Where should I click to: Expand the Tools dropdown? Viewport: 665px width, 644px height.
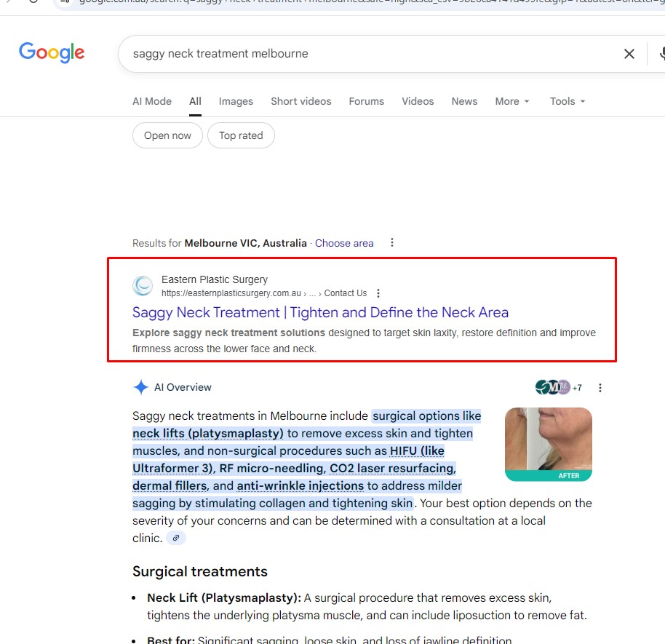click(x=568, y=101)
